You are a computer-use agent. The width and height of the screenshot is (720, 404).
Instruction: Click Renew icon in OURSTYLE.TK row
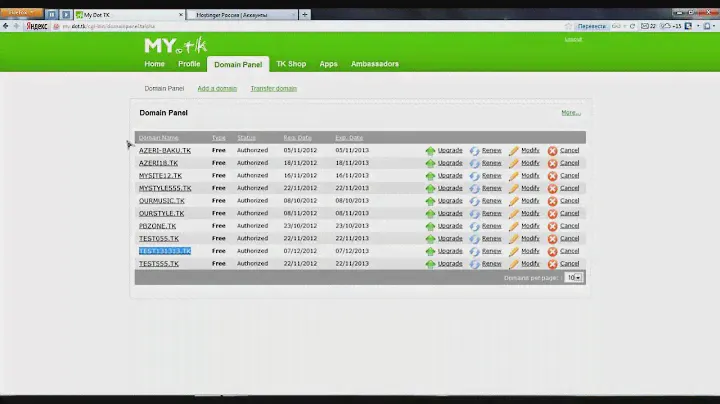pos(475,213)
